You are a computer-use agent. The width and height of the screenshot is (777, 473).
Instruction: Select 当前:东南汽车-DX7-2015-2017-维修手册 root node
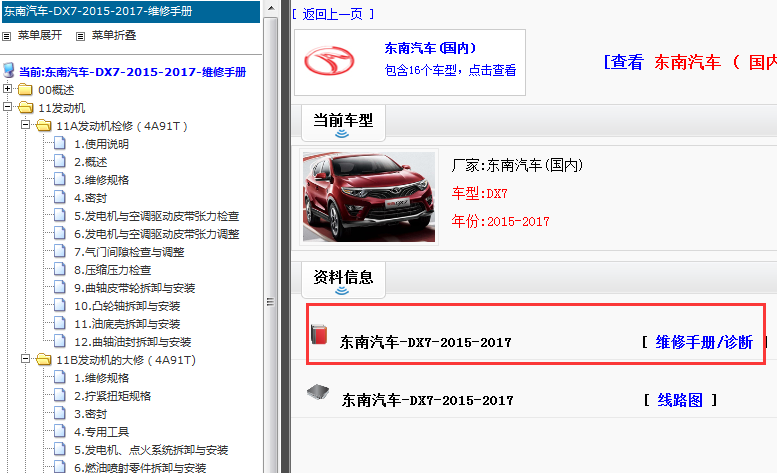132,72
